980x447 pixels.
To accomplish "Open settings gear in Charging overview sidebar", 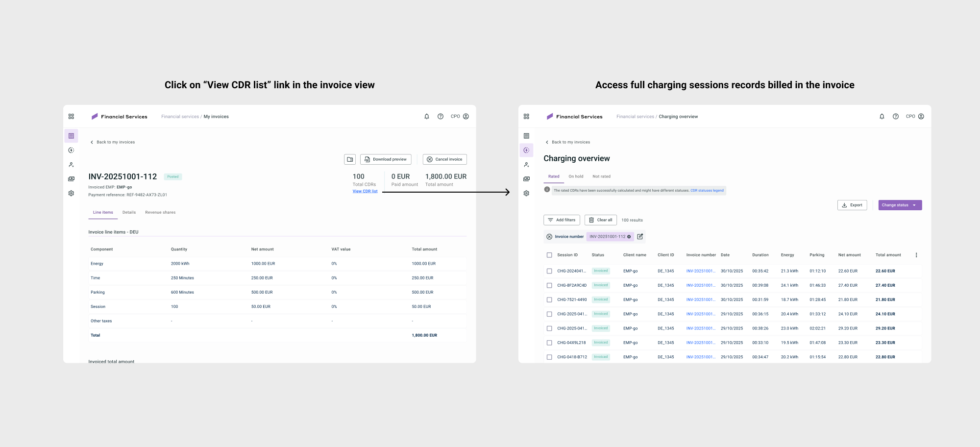I will (x=526, y=193).
